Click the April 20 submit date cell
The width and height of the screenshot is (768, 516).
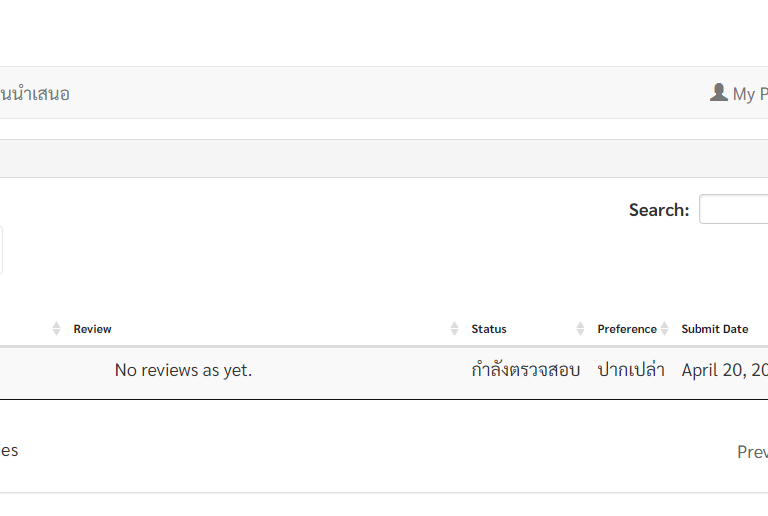(725, 370)
